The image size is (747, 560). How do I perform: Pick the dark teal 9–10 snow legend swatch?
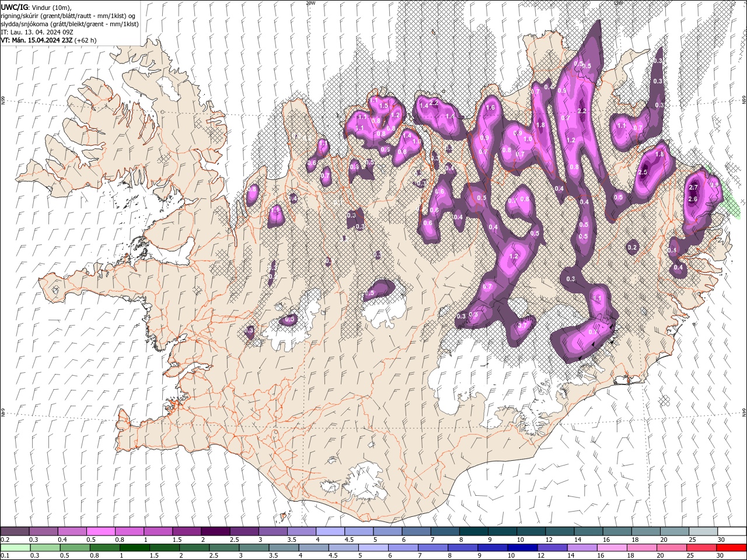pyautogui.click(x=503, y=531)
